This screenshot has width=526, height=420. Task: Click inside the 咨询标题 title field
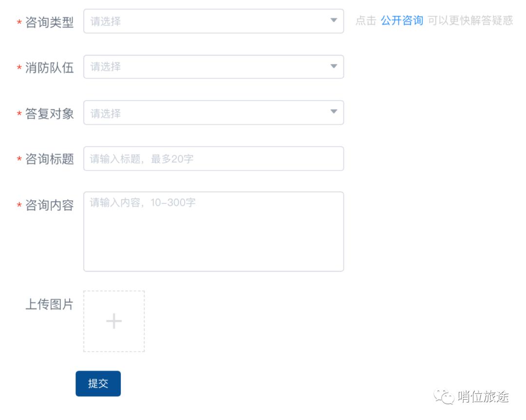[x=214, y=158]
